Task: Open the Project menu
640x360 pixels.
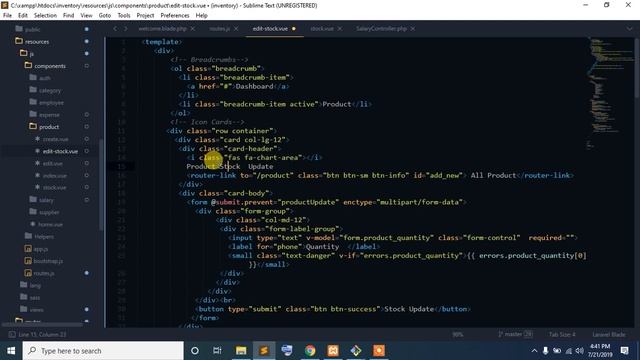Action: point(145,16)
